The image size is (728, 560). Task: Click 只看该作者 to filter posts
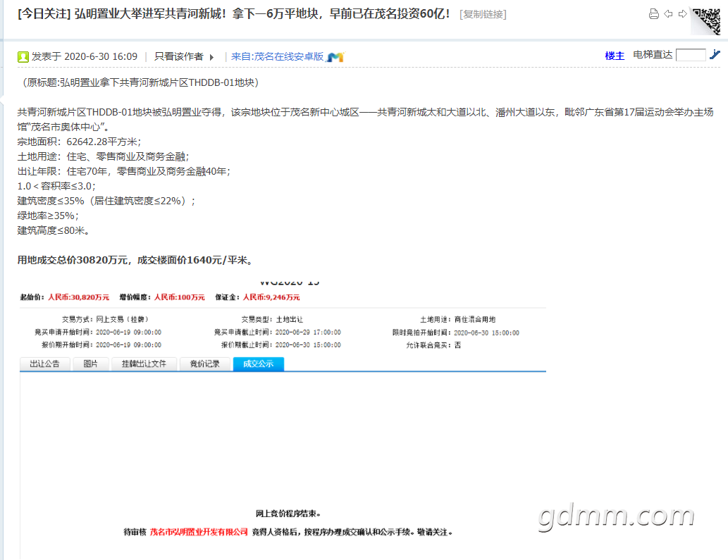[x=179, y=56]
